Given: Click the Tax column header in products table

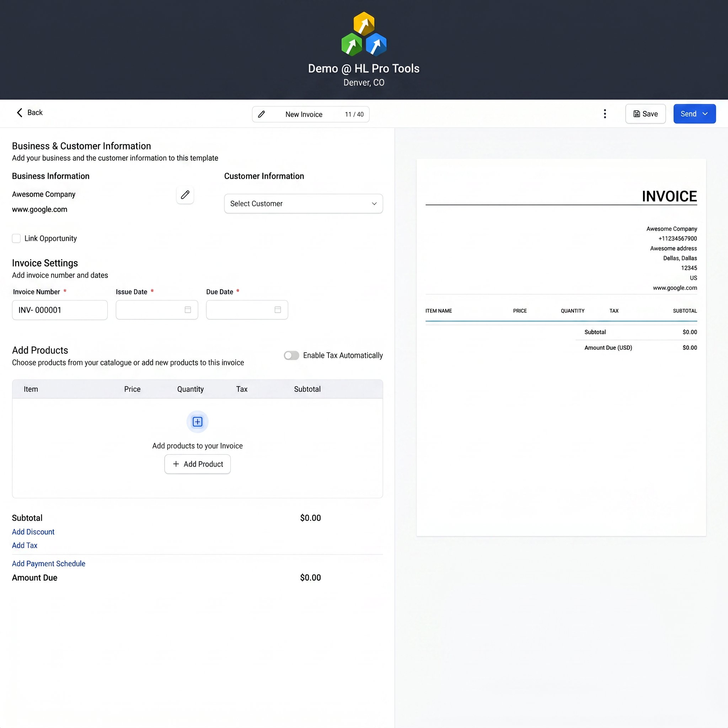Looking at the screenshot, I should 241,389.
